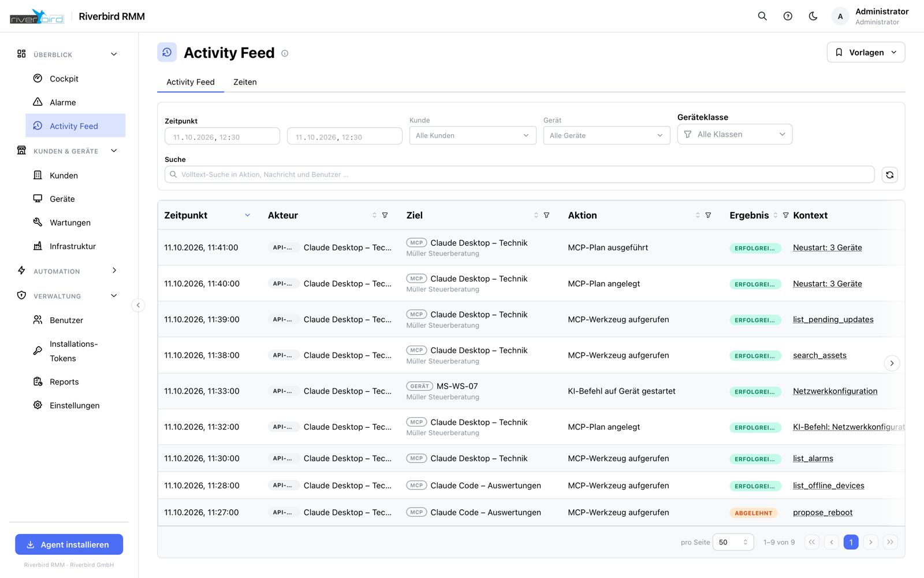Change the per-page count selector
The width and height of the screenshot is (924, 578).
click(733, 542)
